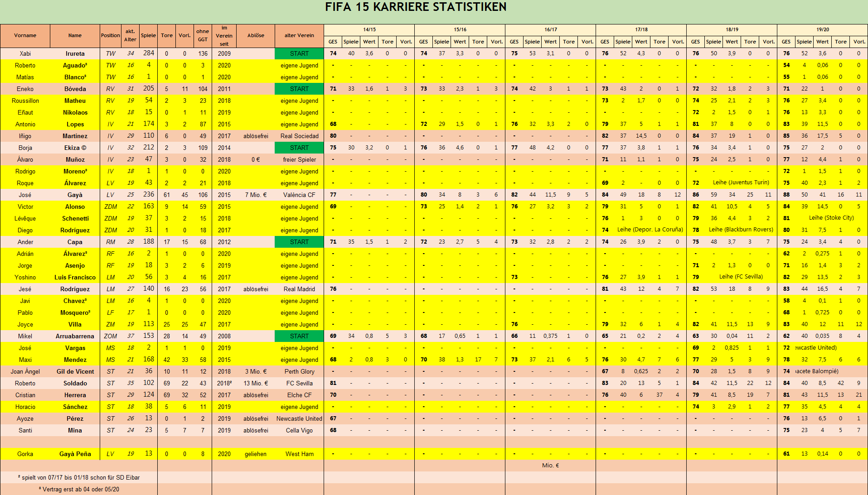Select the green START cell in Irureta's row

pyautogui.click(x=299, y=53)
